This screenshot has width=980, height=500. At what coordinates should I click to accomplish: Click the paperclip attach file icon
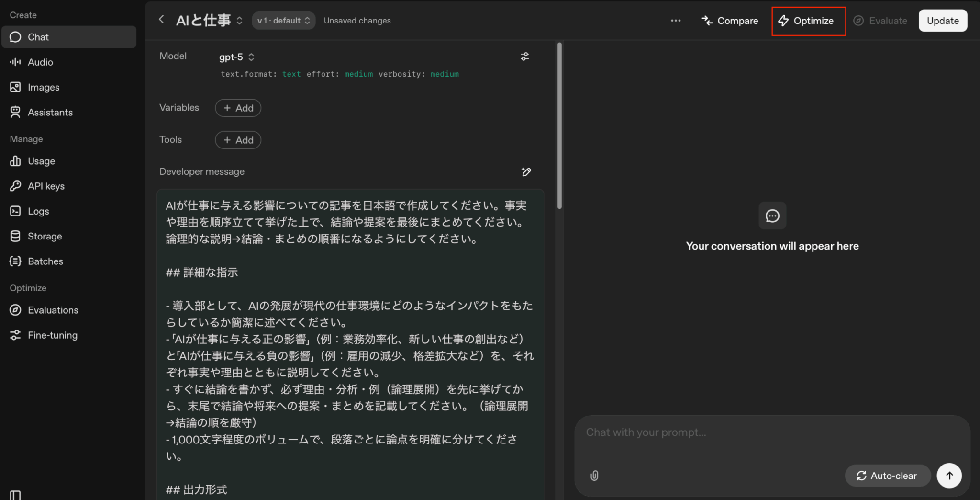594,476
